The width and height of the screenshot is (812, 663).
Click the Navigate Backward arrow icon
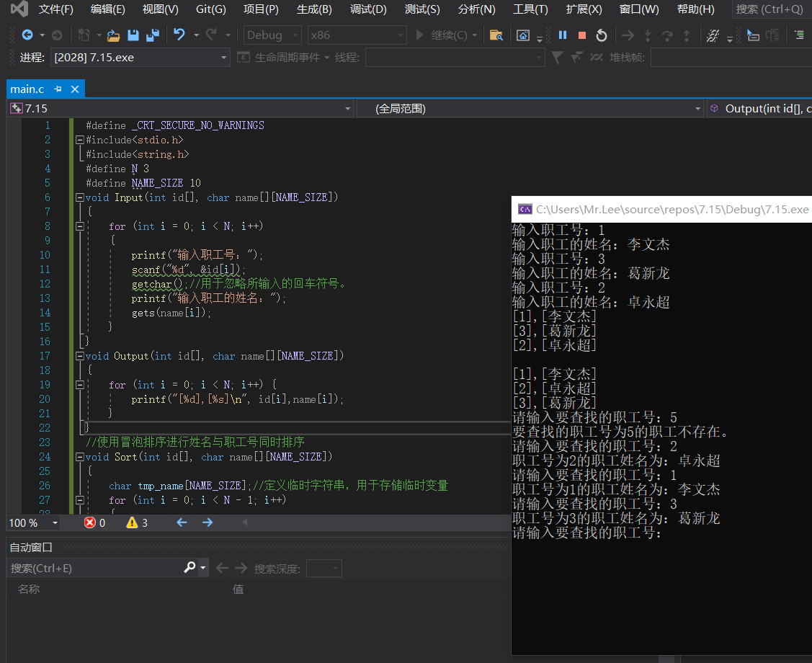27,35
